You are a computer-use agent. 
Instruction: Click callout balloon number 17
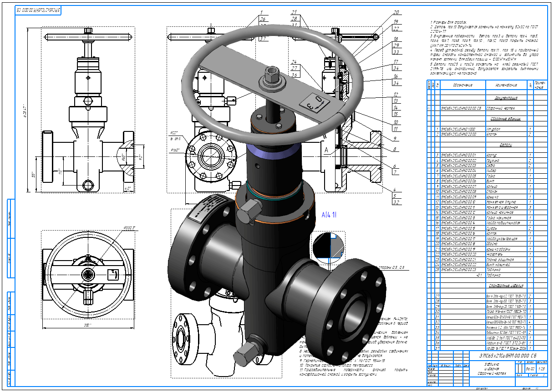tap(396, 62)
